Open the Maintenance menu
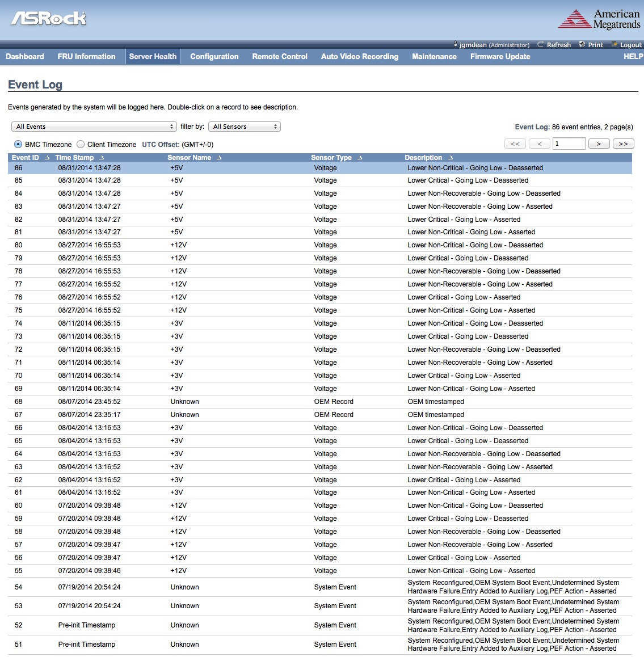The width and height of the screenshot is (644, 657). [x=434, y=57]
